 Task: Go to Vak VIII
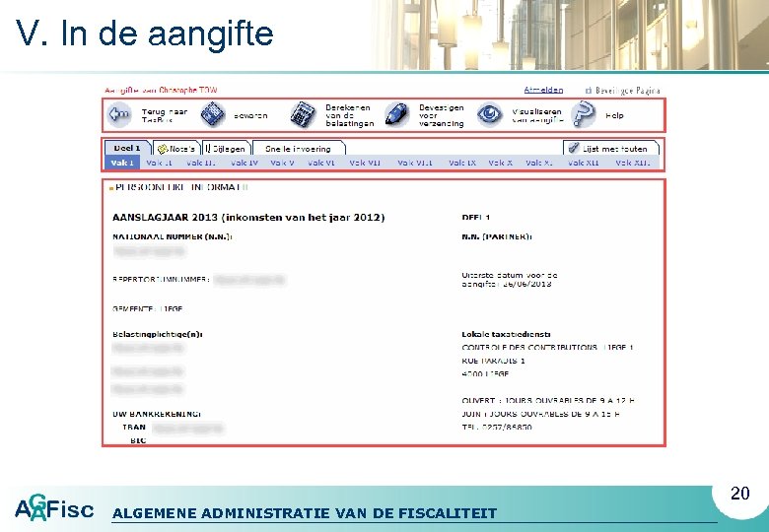415,163
